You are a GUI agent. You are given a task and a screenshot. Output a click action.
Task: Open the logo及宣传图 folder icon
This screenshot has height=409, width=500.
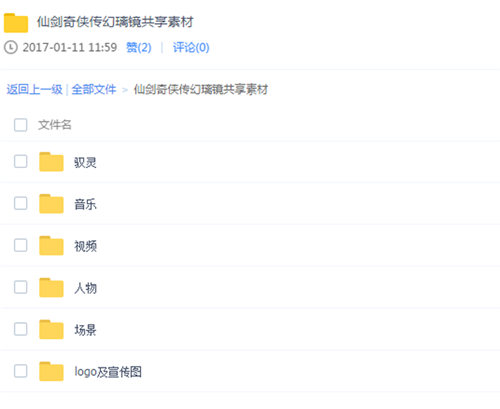51,371
